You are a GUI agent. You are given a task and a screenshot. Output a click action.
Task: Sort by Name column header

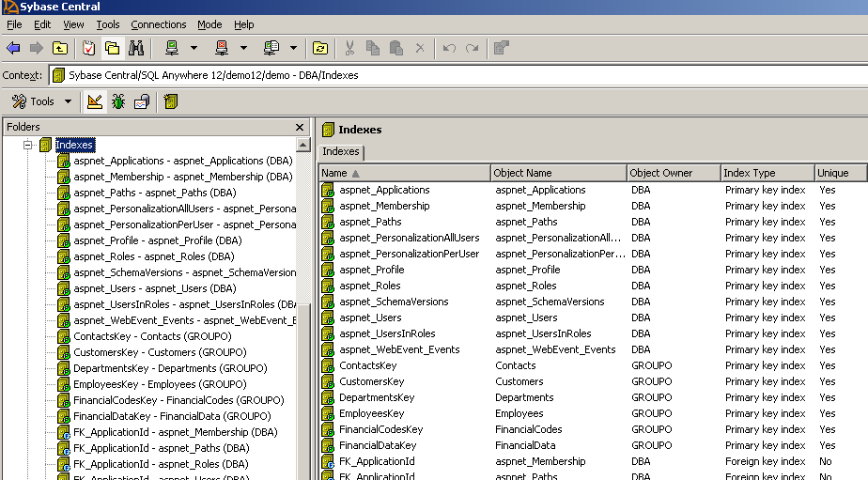coord(405,173)
